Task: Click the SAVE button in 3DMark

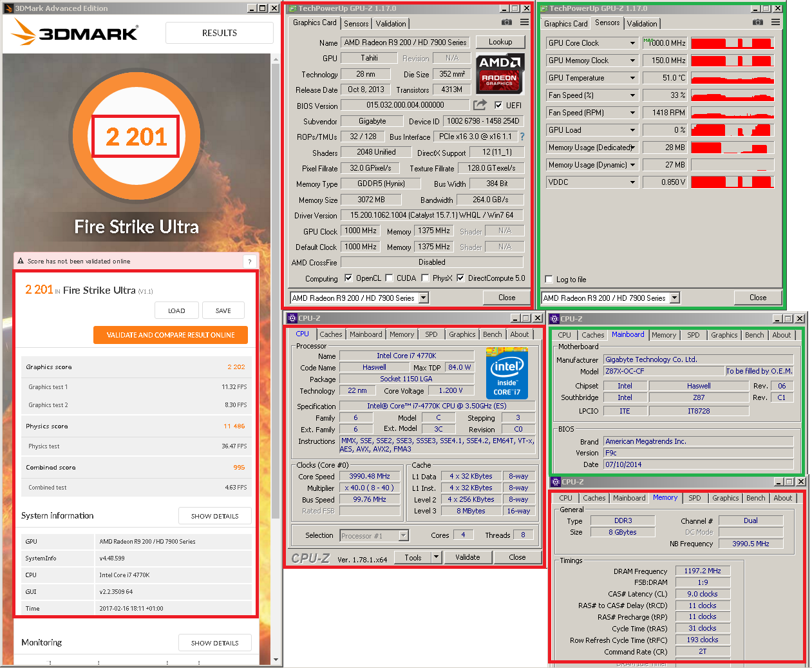Action: click(x=223, y=310)
